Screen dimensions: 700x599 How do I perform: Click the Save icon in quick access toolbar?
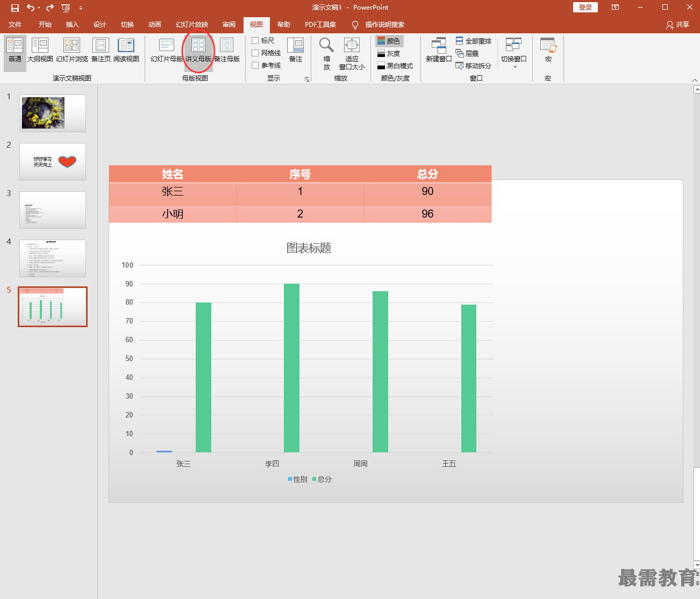point(15,8)
